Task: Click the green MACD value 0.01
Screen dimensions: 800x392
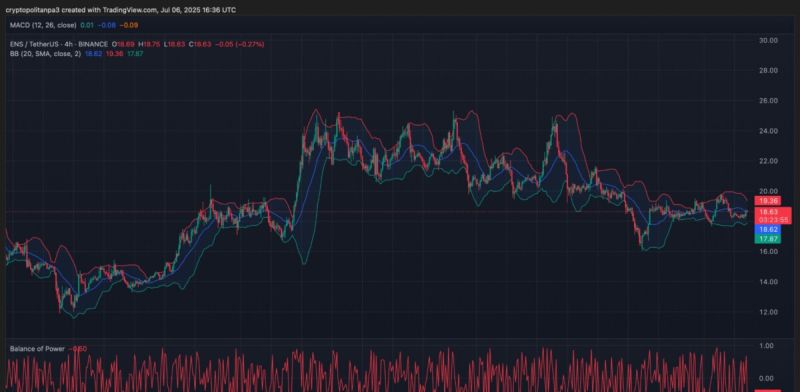Action: tap(87, 25)
